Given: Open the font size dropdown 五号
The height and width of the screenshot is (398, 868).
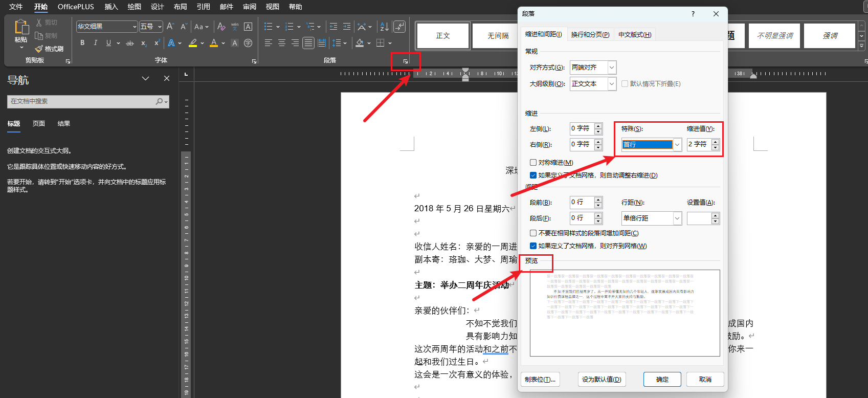Looking at the screenshot, I should tap(160, 27).
